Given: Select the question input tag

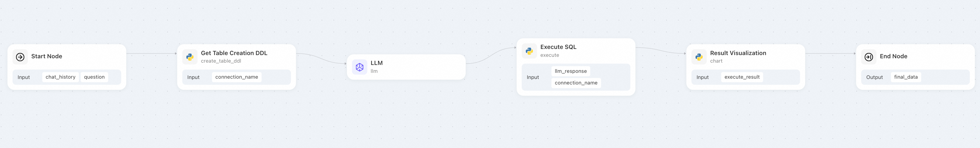Looking at the screenshot, I should [94, 77].
